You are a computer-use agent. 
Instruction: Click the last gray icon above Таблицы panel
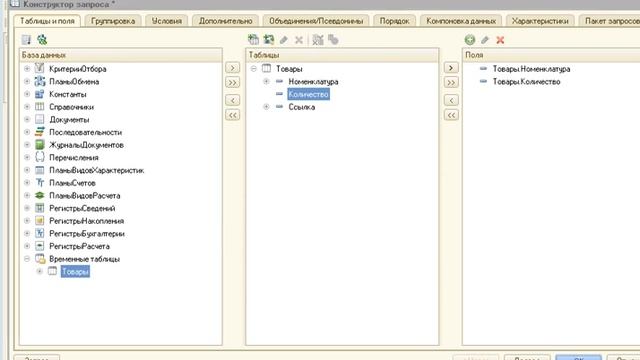coord(333,40)
